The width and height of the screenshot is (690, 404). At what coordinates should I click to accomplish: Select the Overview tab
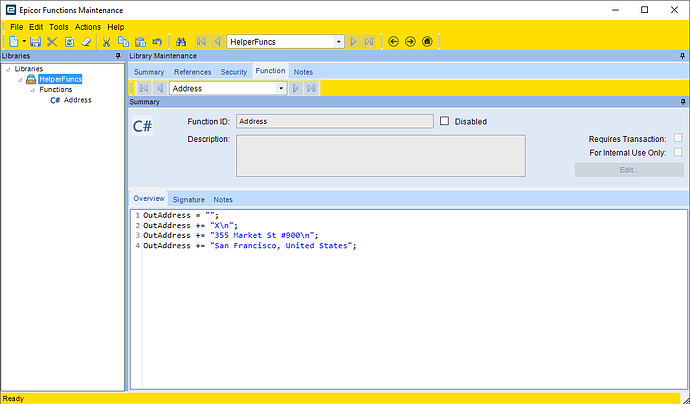[x=149, y=198]
